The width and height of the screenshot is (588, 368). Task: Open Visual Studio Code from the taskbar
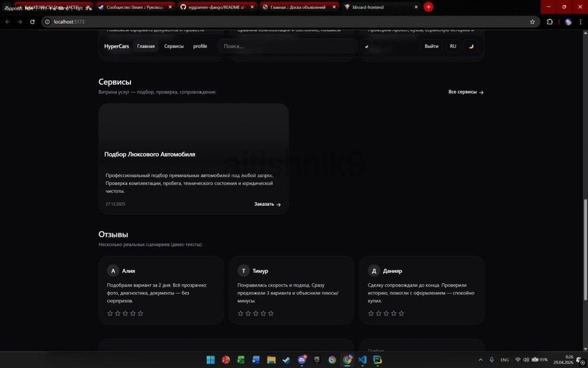[x=362, y=360]
